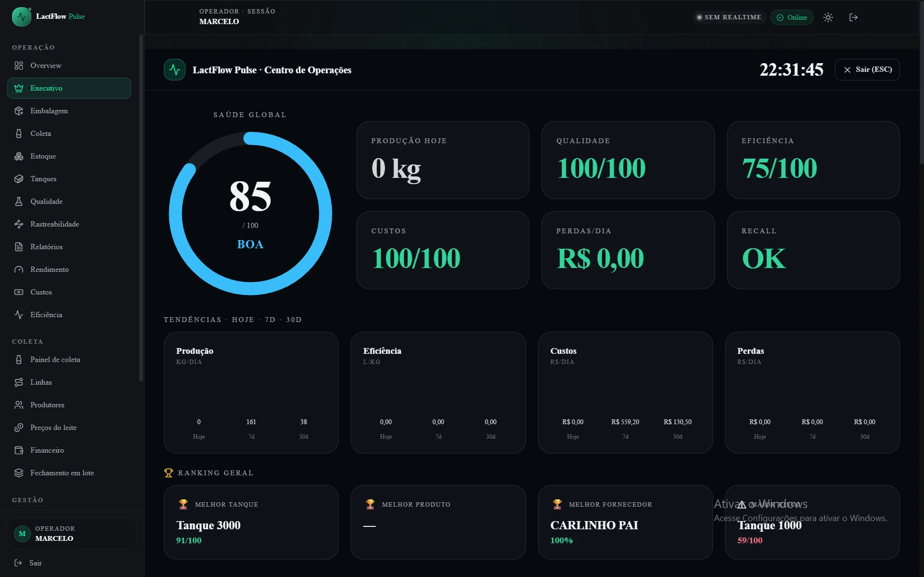Toggle the light theme sun icon

(x=828, y=17)
